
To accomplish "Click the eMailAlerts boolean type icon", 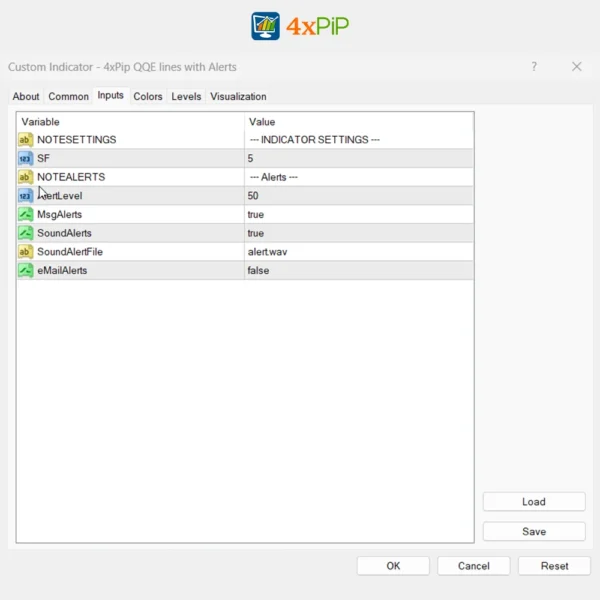I will (26, 270).
